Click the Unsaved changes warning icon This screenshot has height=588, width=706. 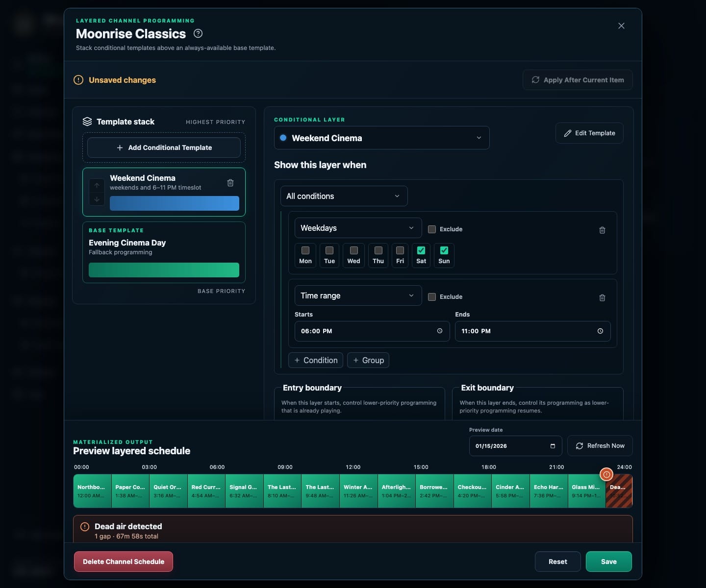click(78, 80)
